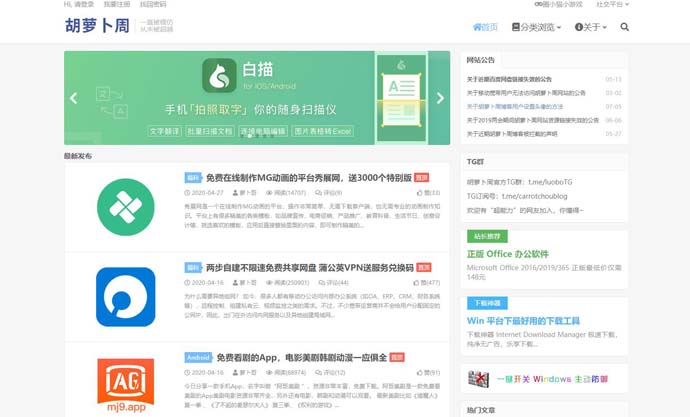Click views count 阅读(250901)

[287, 282]
